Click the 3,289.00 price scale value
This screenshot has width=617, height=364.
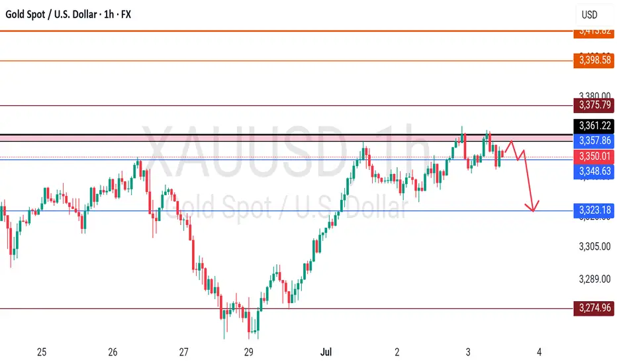point(594,279)
